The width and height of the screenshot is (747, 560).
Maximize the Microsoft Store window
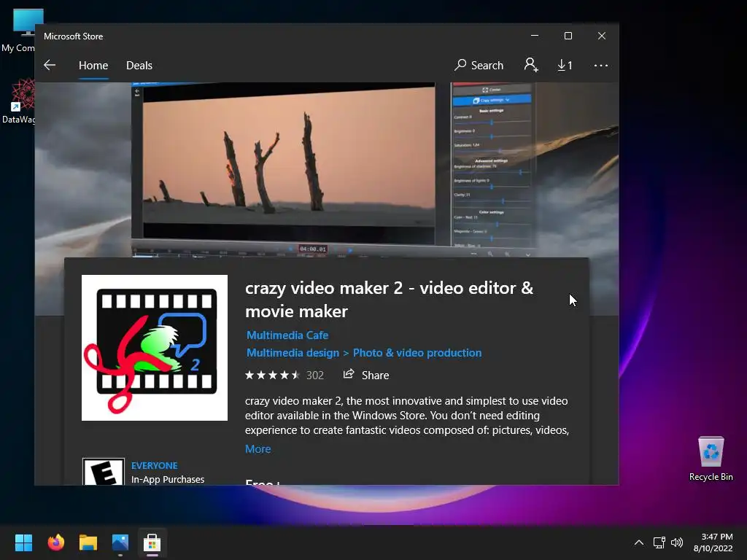point(568,36)
